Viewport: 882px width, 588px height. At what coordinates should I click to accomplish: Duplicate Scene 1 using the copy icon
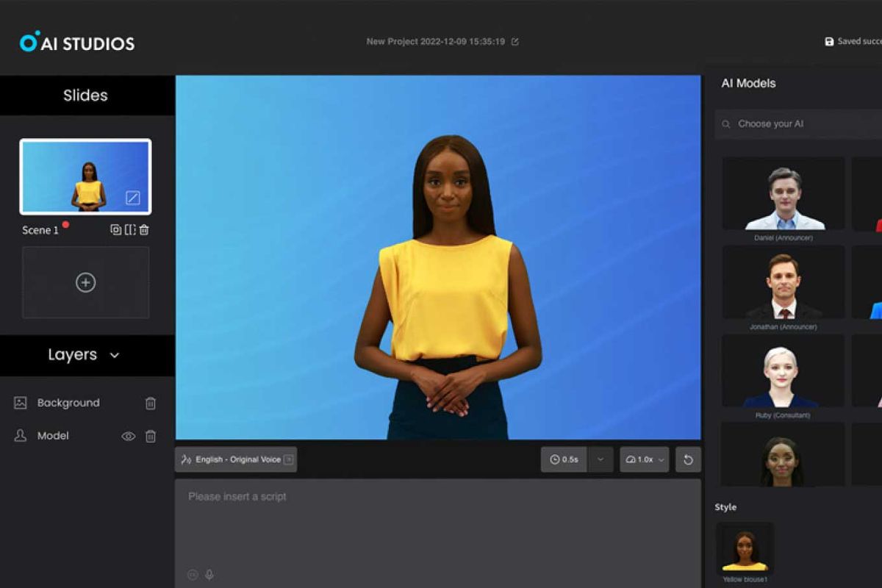click(x=115, y=229)
